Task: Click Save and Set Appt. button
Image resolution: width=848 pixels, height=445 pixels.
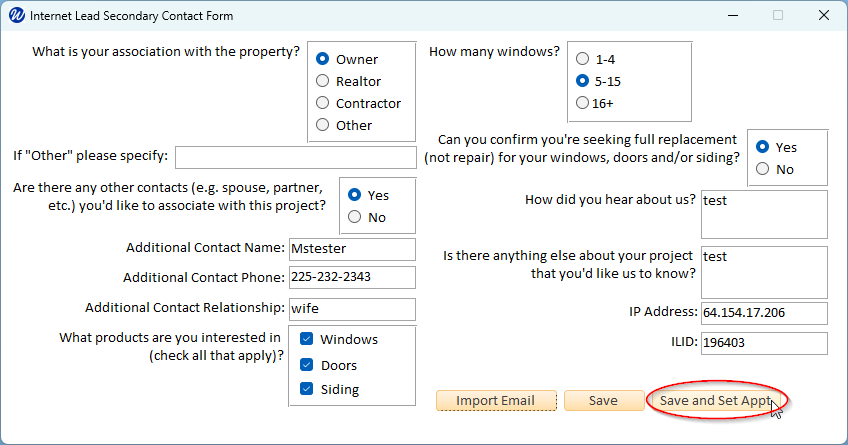Action: [716, 400]
